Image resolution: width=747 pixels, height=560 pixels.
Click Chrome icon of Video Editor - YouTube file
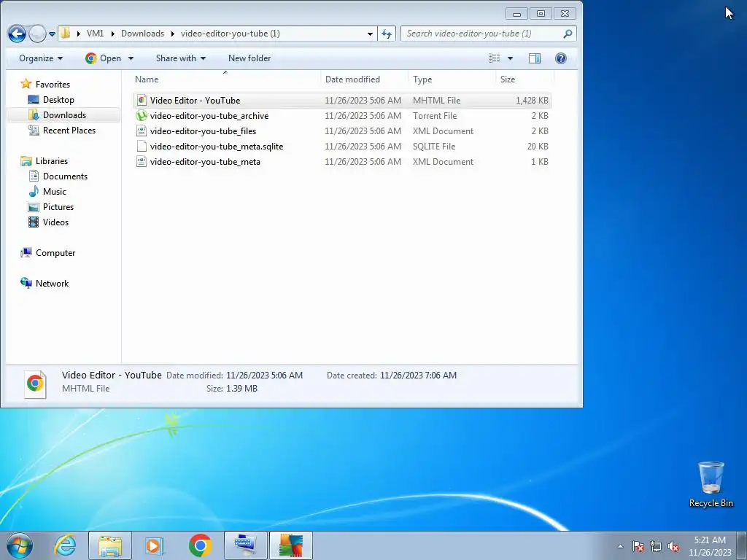click(x=141, y=101)
